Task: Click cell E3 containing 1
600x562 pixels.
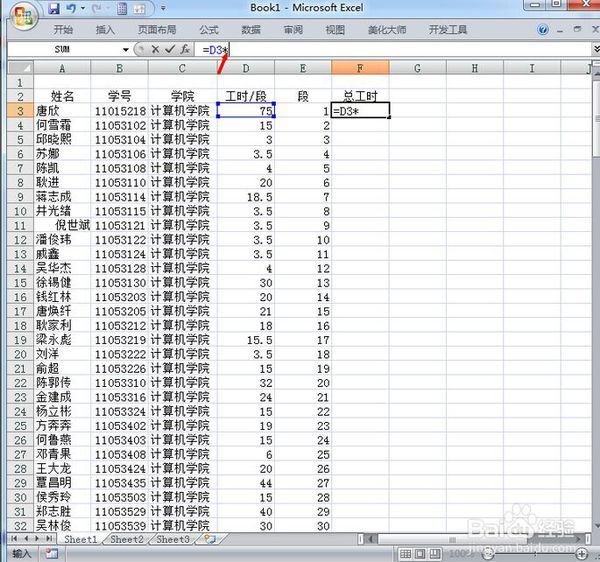Action: pyautogui.click(x=303, y=111)
